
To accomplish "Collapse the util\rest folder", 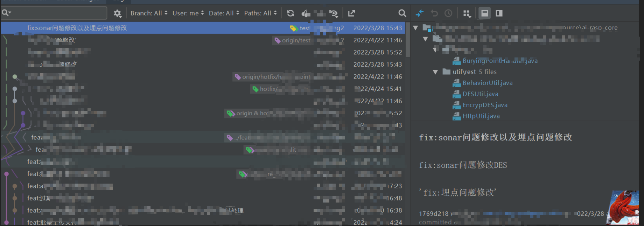I will [435, 72].
